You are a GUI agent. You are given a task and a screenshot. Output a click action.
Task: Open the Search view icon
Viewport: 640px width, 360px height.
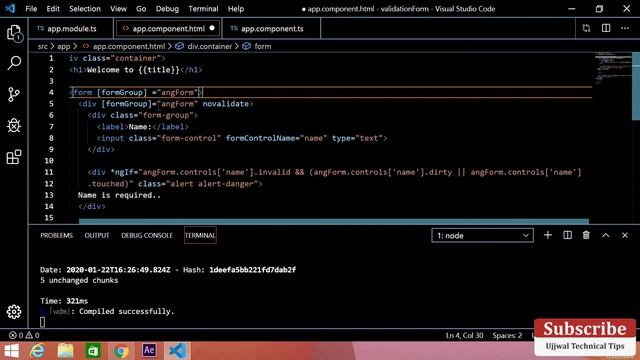point(14,63)
